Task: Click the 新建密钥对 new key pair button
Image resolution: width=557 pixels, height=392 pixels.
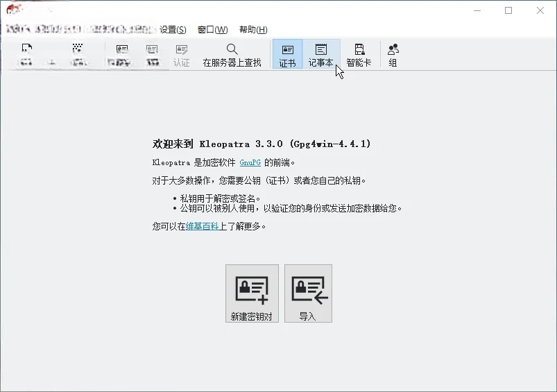Action: tap(252, 293)
